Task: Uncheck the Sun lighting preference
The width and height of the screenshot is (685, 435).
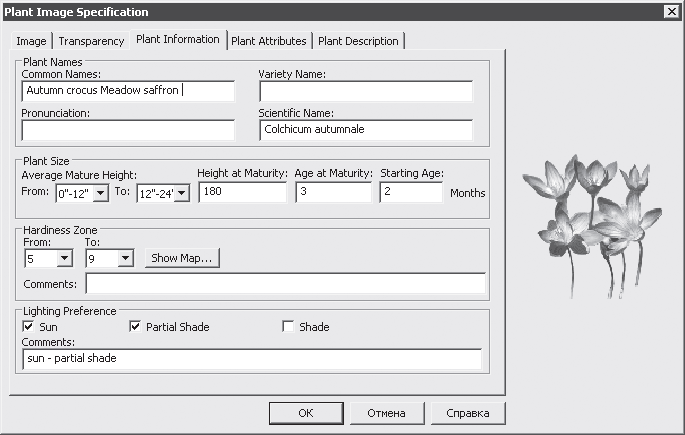Action: click(27, 327)
